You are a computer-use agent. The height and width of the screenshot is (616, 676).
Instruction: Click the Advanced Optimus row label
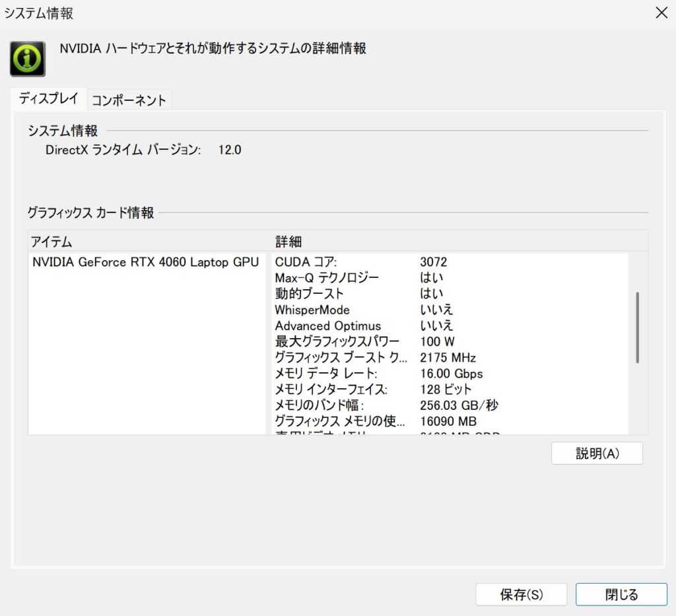click(327, 326)
